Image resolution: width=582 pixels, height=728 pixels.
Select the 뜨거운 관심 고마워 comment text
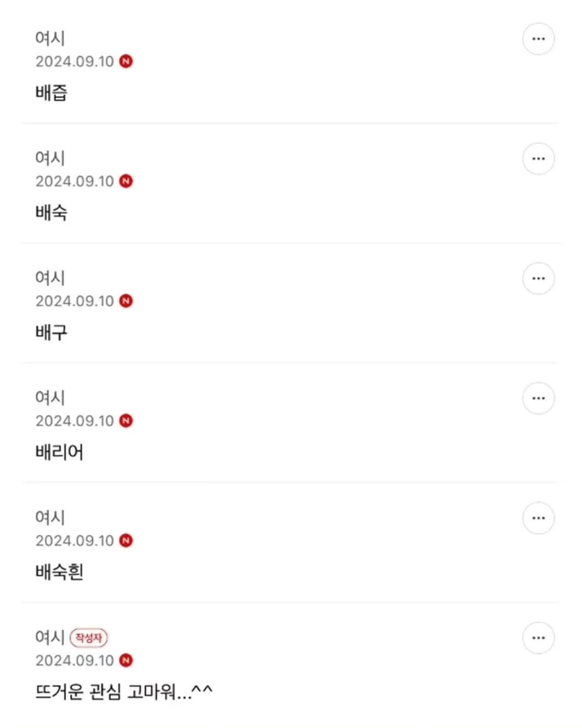[x=124, y=691]
